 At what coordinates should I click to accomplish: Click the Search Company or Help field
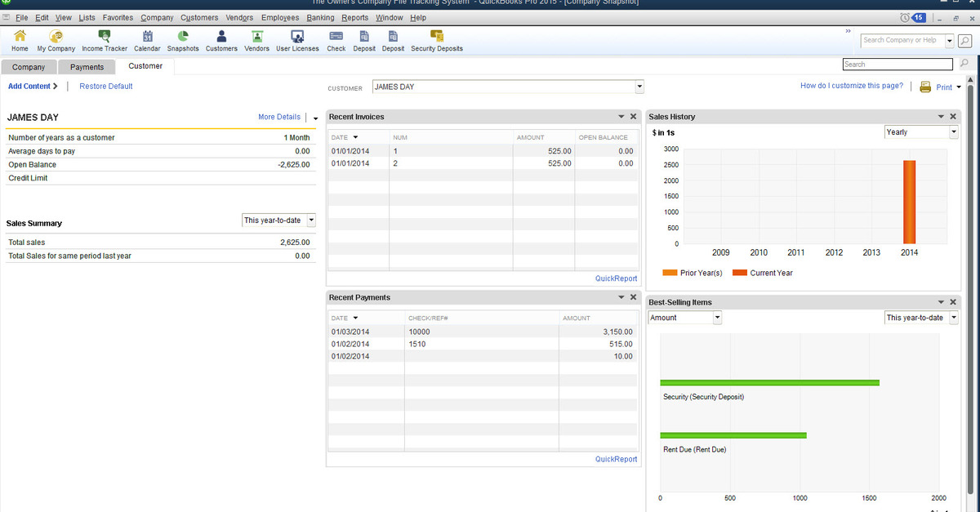[902, 40]
